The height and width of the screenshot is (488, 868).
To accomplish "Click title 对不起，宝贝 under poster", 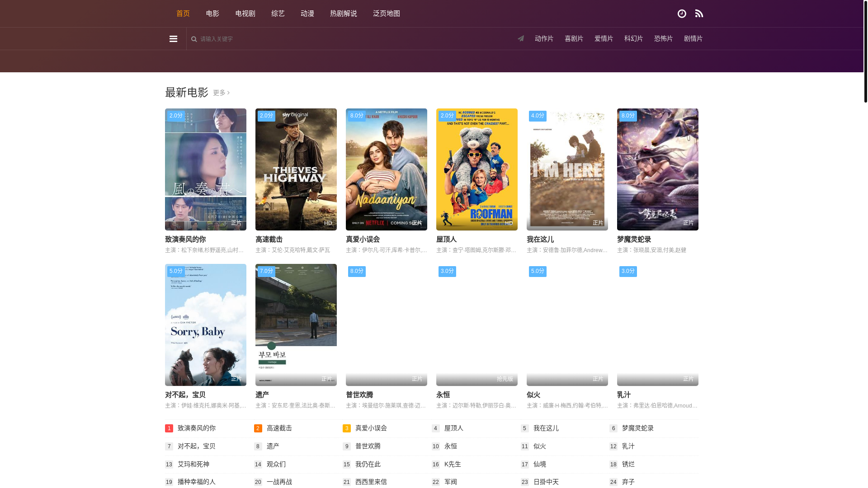I will (x=185, y=395).
